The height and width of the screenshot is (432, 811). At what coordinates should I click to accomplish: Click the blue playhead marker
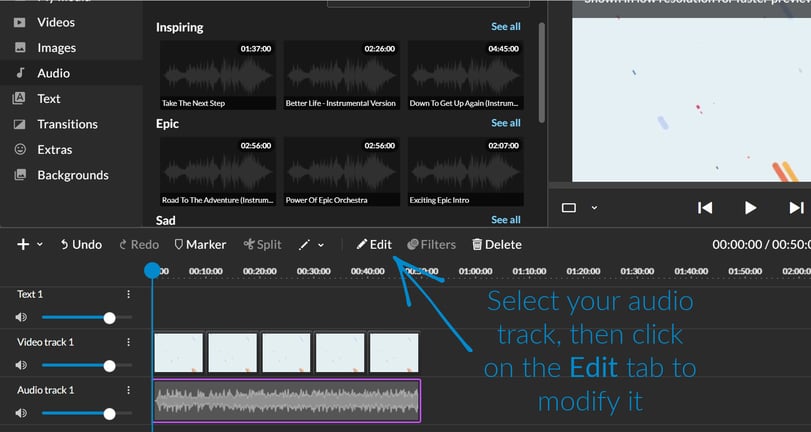(152, 270)
